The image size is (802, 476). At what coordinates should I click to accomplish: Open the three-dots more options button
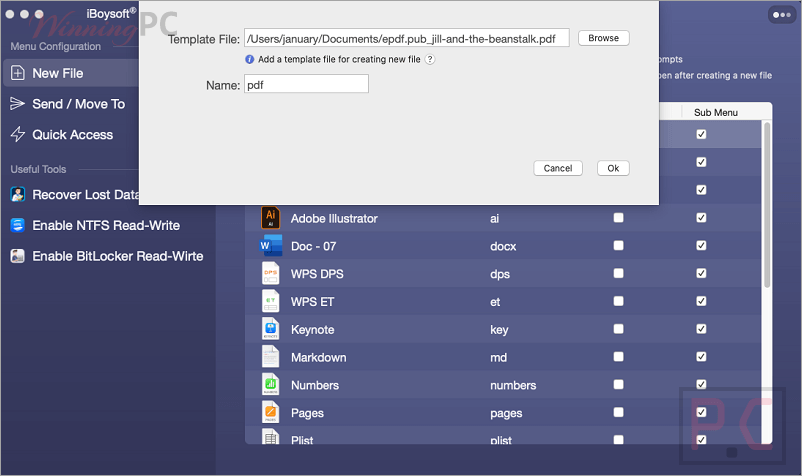coord(782,15)
